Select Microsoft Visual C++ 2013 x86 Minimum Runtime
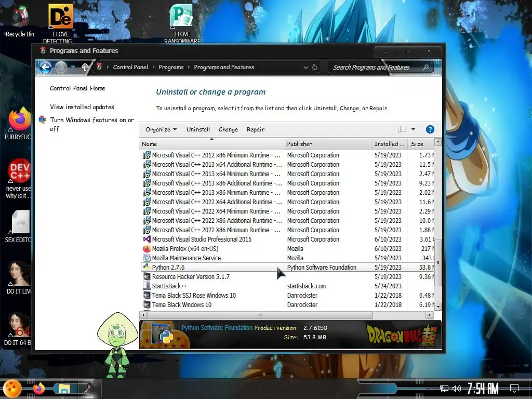Viewport: 532px width, 399px height. coord(287,192)
